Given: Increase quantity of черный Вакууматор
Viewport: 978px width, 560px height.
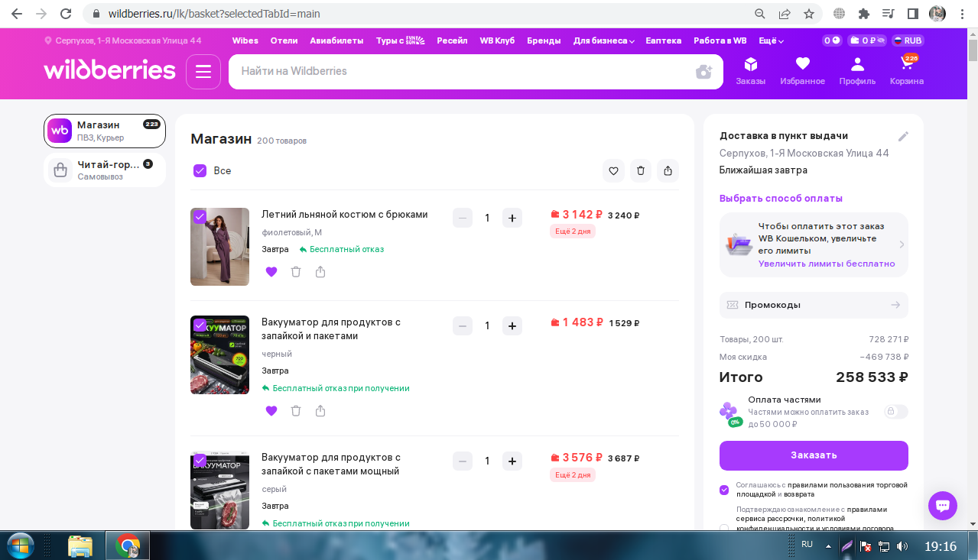Looking at the screenshot, I should pyautogui.click(x=512, y=326).
